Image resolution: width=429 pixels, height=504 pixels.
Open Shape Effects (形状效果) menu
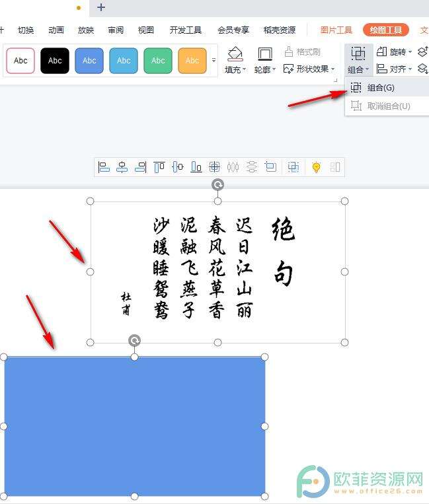[309, 69]
